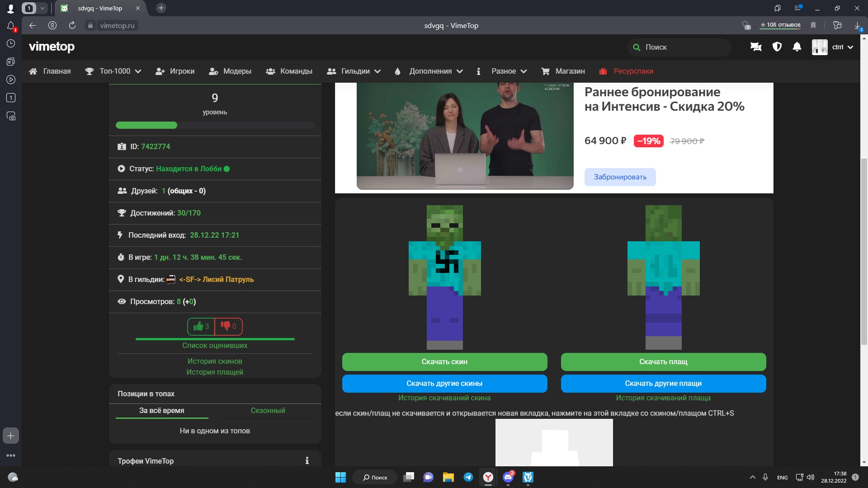The height and width of the screenshot is (488, 868).
Task: Click the shield icon in site header
Action: (777, 47)
